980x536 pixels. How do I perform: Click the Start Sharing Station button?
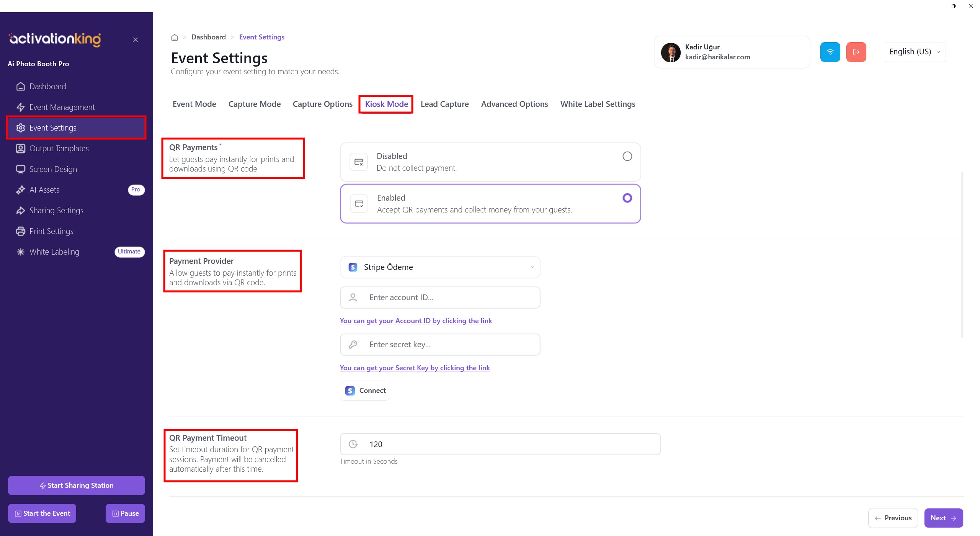tap(77, 485)
